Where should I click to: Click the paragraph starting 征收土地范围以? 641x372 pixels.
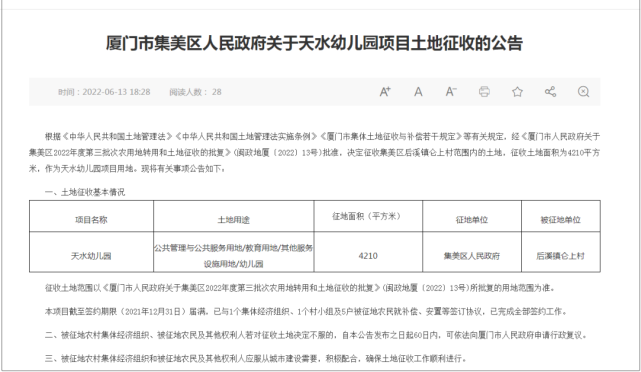point(300,288)
